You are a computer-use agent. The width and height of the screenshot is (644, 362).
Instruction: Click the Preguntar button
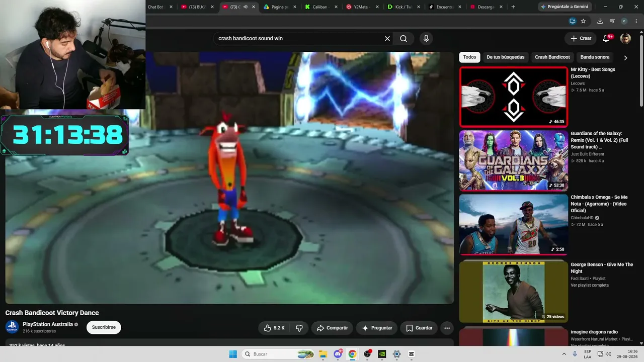click(x=377, y=328)
